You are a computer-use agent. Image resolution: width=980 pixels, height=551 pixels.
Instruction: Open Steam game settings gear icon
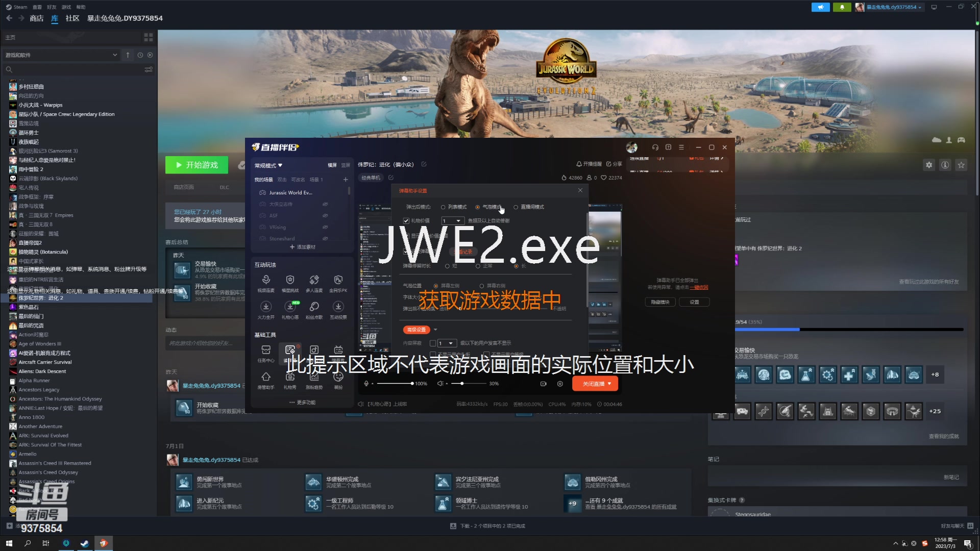(x=929, y=165)
